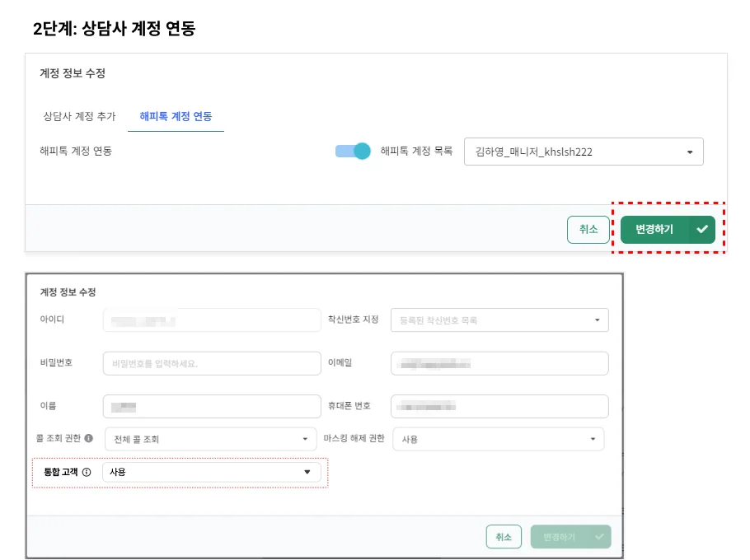Select the 아이디 field value

coord(210,320)
